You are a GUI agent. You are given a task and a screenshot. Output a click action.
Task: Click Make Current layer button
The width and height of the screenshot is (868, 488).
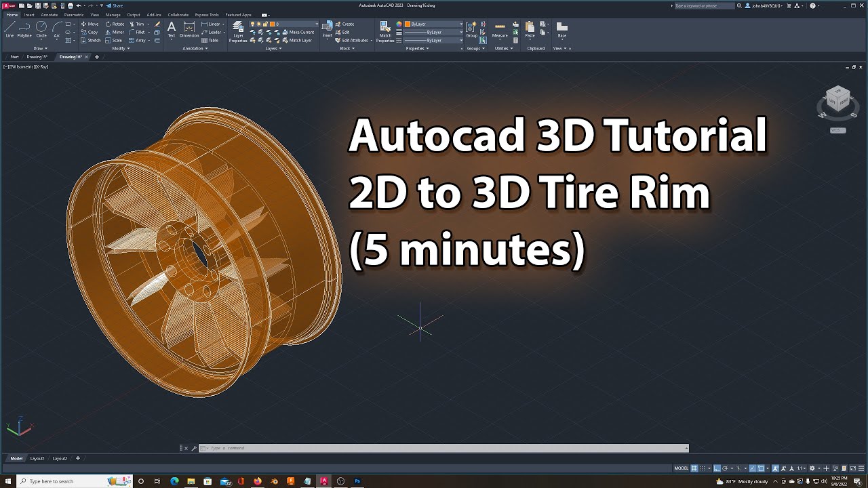point(298,32)
